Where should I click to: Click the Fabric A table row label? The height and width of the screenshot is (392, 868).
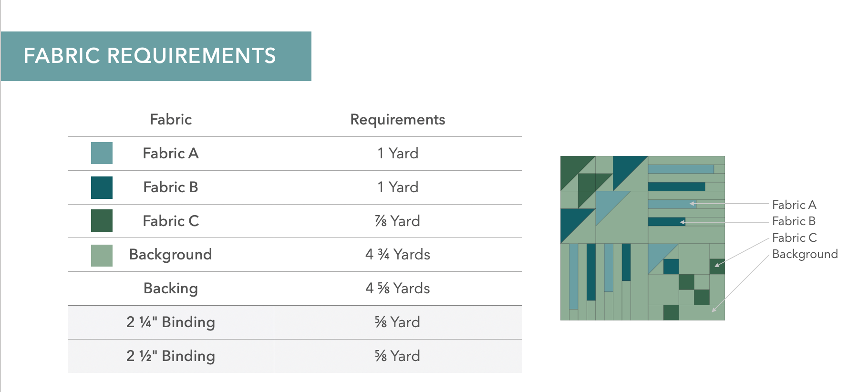[171, 154]
